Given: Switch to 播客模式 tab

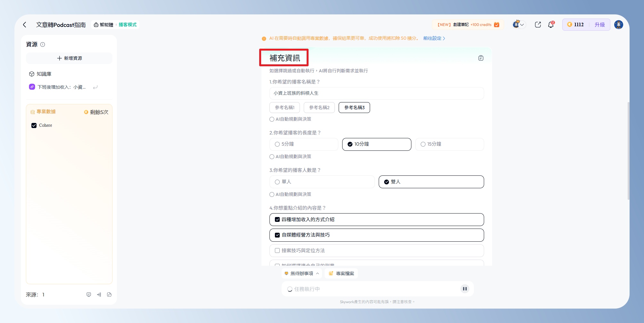Looking at the screenshot, I should 128,25.
